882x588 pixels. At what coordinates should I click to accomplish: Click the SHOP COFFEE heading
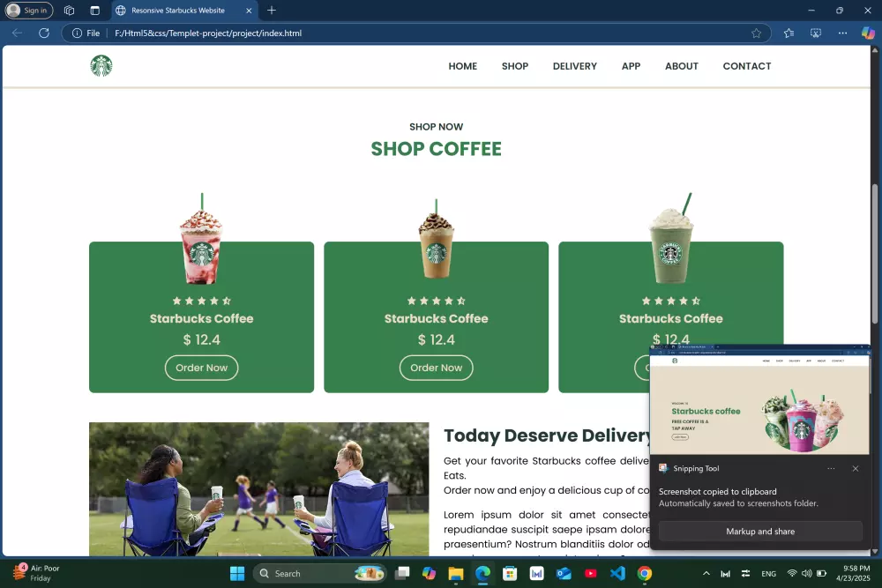tap(436, 149)
